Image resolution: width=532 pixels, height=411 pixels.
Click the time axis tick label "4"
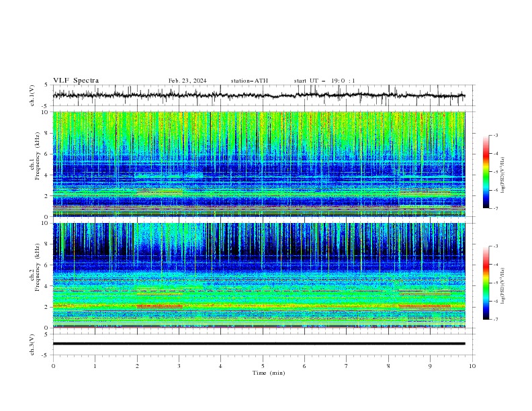pyautogui.click(x=220, y=366)
